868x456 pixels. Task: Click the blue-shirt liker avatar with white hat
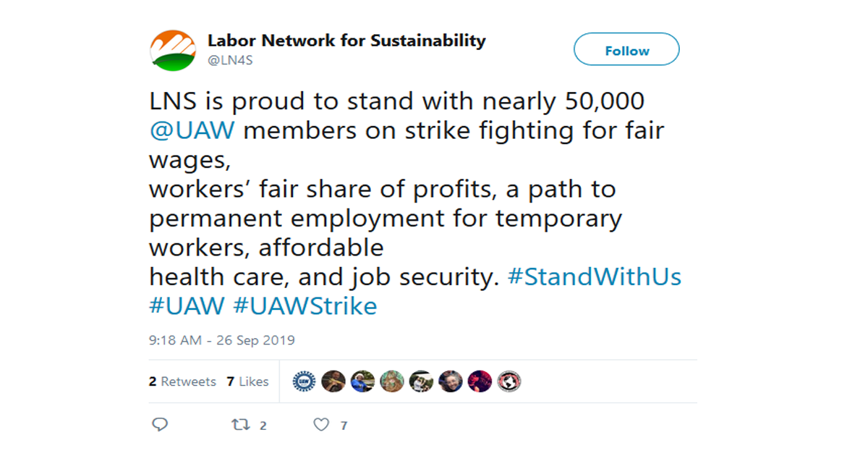pos(363,381)
